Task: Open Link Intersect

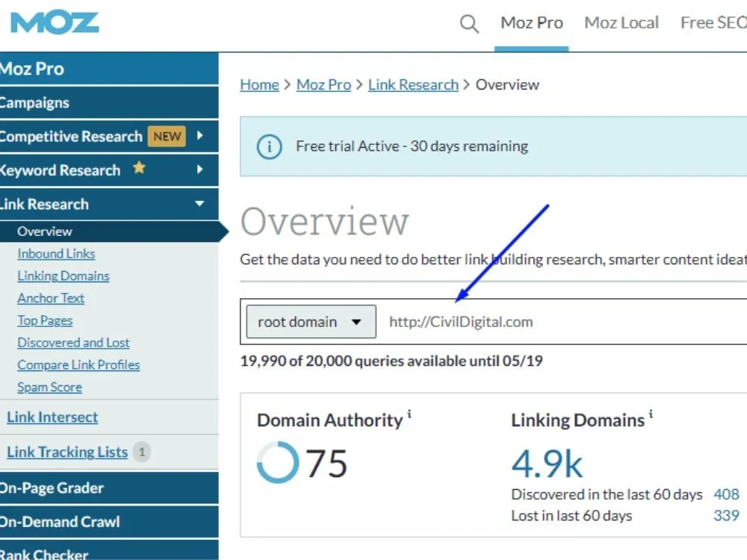Action: click(x=52, y=417)
